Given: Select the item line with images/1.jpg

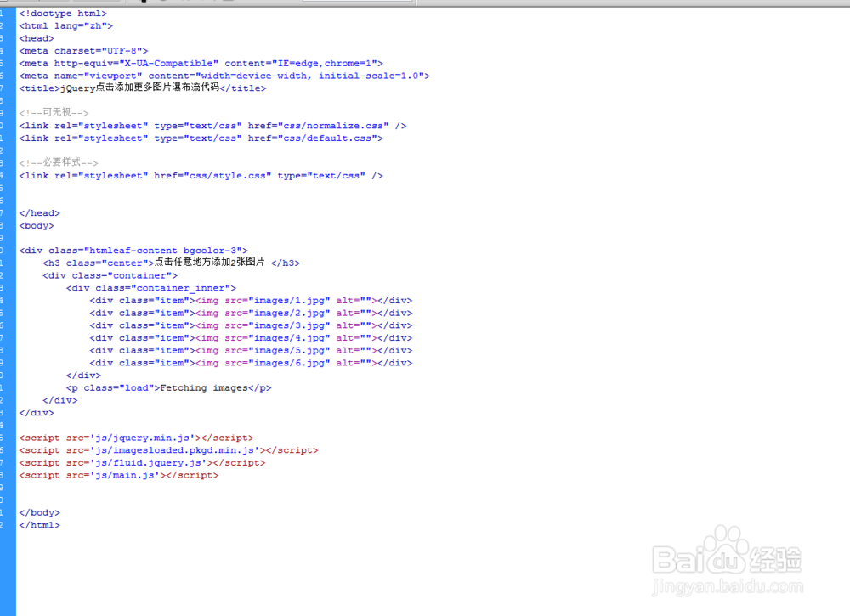Looking at the screenshot, I should (251, 300).
